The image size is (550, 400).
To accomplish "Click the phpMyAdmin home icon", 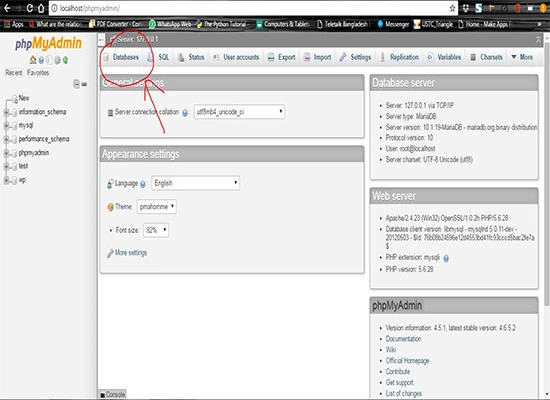I will pos(33,60).
